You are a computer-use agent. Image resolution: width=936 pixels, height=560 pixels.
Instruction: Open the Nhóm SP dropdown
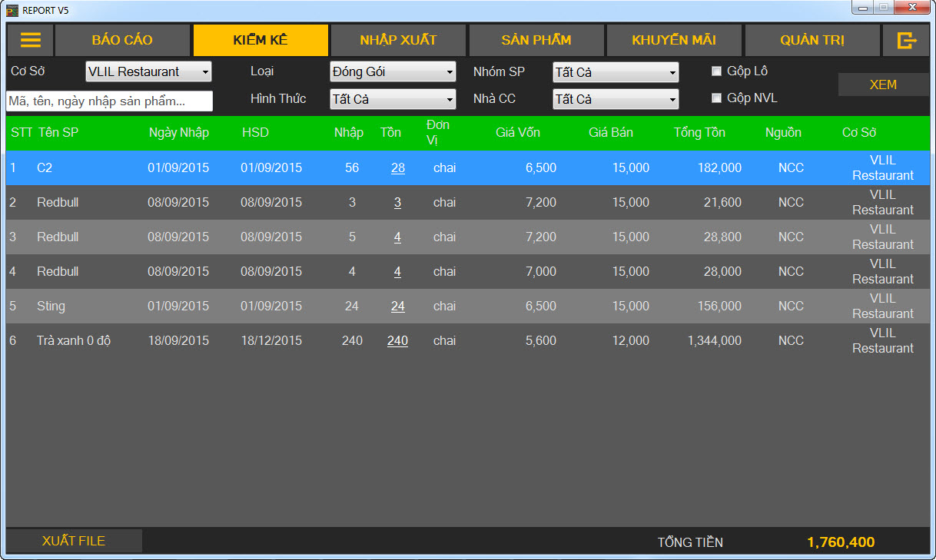click(x=616, y=72)
